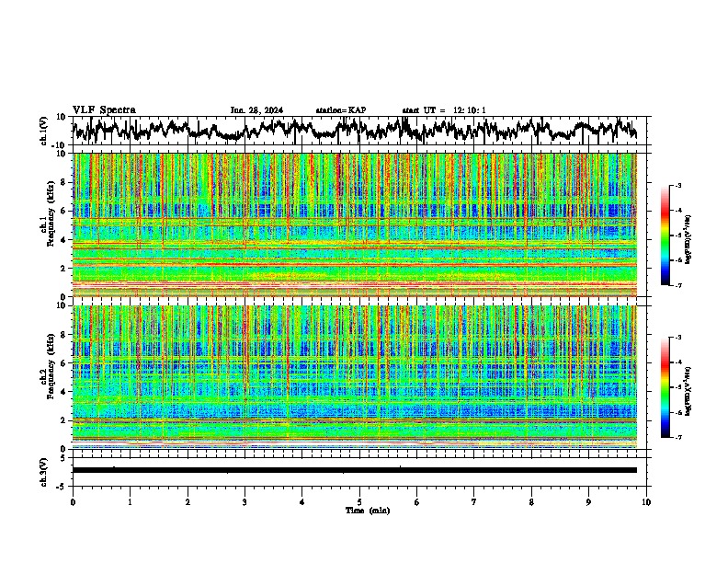Click the "-5" tick of ch.3(V) axis
The image size is (728, 563).
(x=62, y=487)
